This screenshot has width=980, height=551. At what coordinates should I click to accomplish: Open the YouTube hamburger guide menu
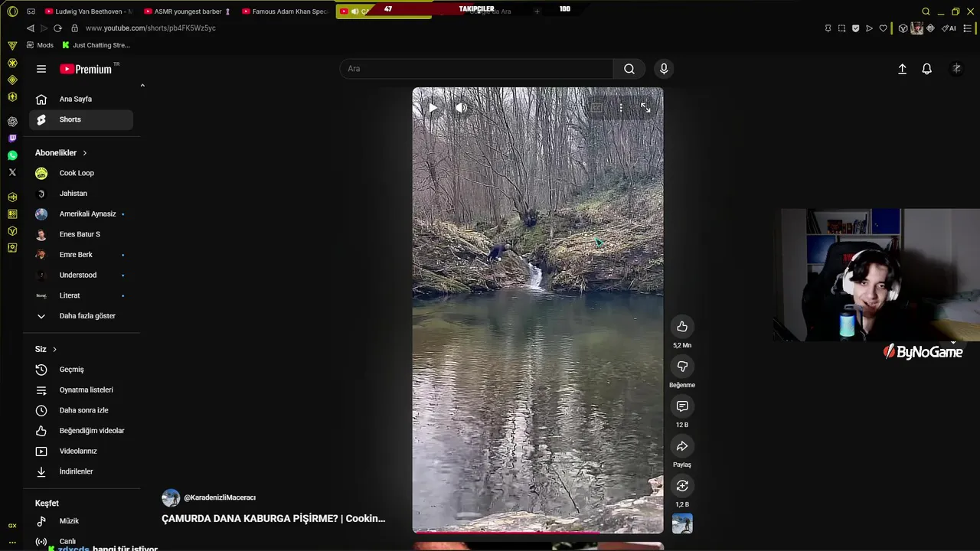(41, 69)
